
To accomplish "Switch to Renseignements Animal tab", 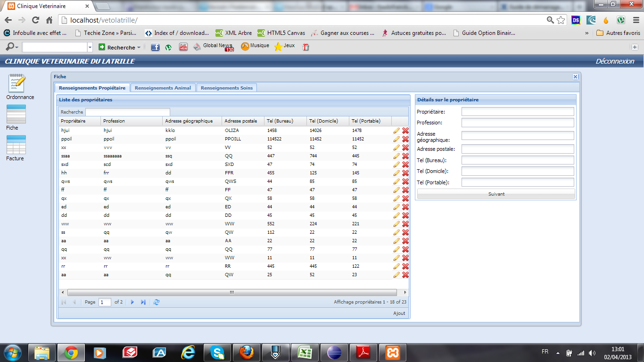I will point(163,88).
